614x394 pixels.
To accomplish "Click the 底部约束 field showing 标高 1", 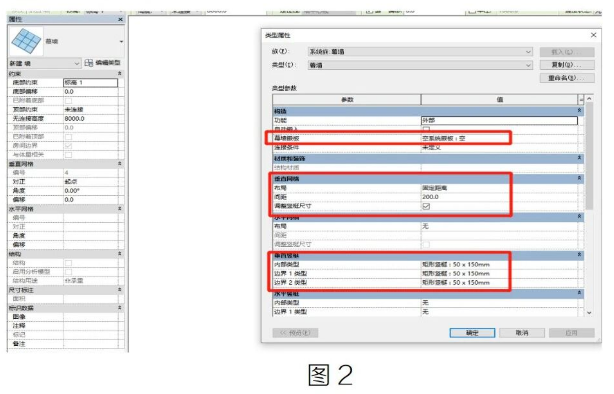I will pyautogui.click(x=90, y=83).
